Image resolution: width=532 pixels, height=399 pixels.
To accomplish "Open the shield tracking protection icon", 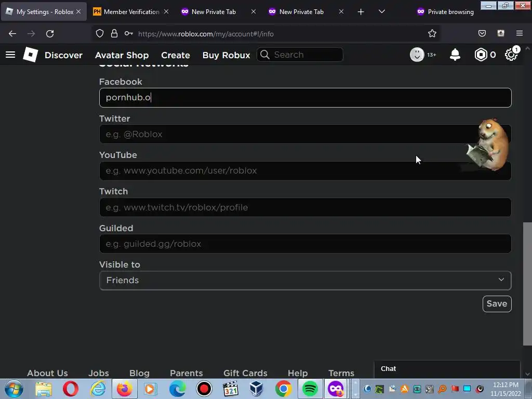I will (99, 34).
